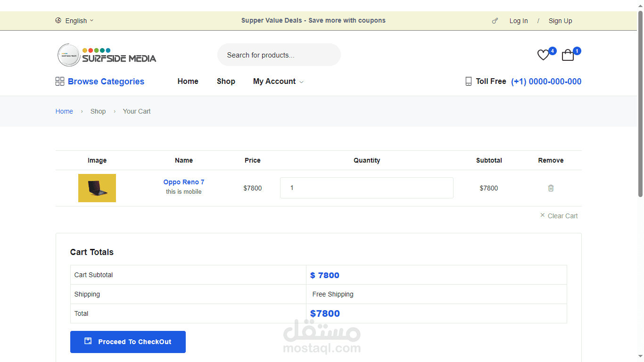Click the 'Supper Value Deals' banner text

pos(314,20)
